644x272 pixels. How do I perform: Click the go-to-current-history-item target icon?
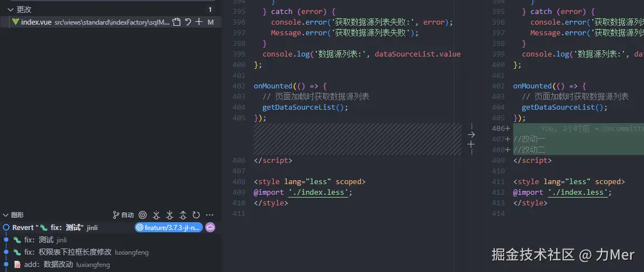click(x=143, y=215)
